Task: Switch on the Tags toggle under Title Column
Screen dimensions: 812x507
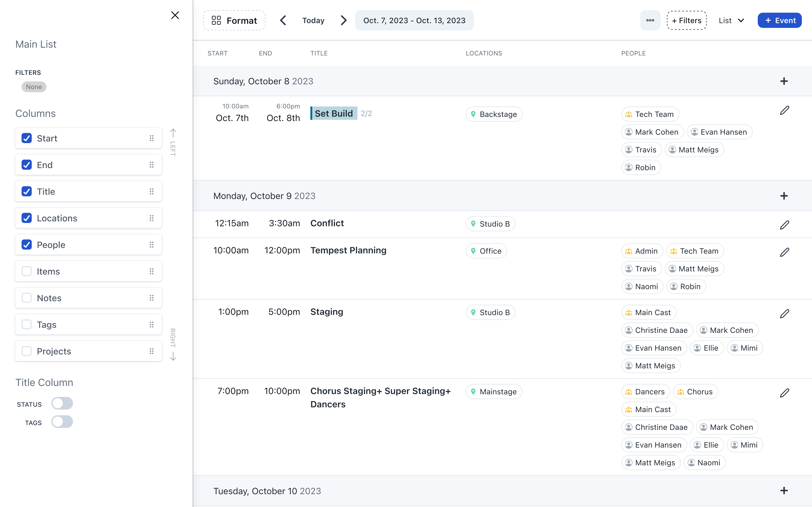Action: coord(62,422)
